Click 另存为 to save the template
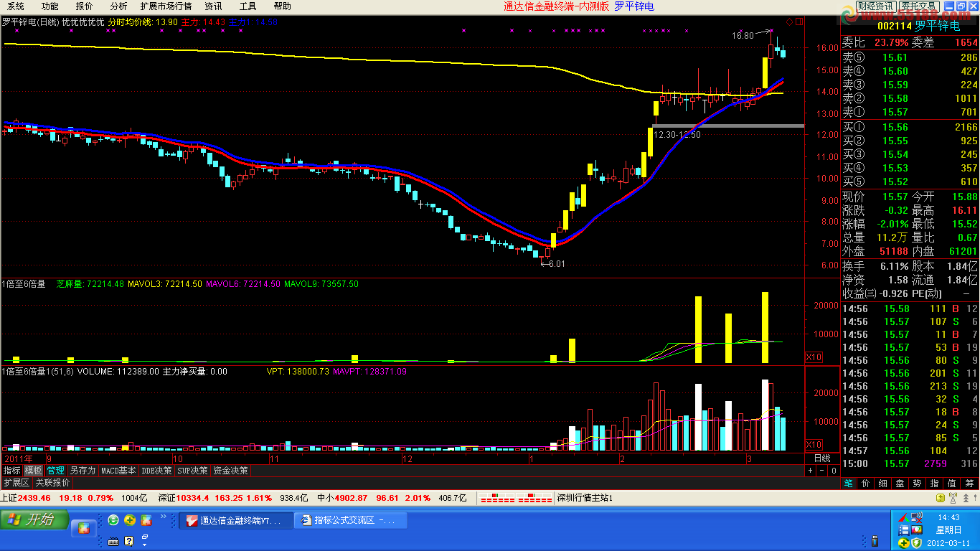This screenshot has width=980, height=551. point(83,471)
